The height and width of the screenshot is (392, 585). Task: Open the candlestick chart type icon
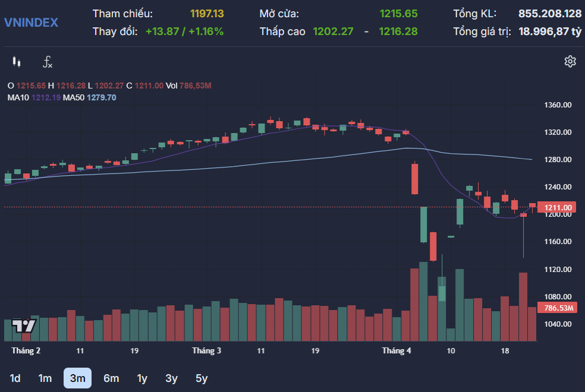(x=16, y=61)
